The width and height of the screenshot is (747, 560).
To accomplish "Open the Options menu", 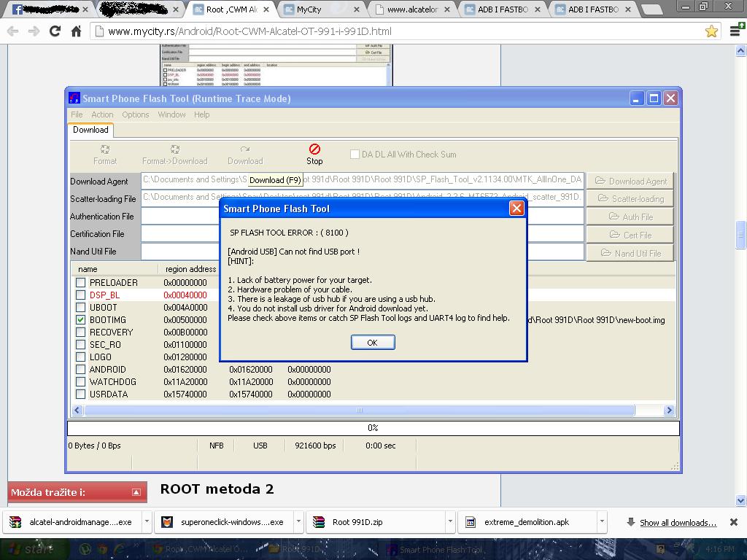I will click(135, 114).
